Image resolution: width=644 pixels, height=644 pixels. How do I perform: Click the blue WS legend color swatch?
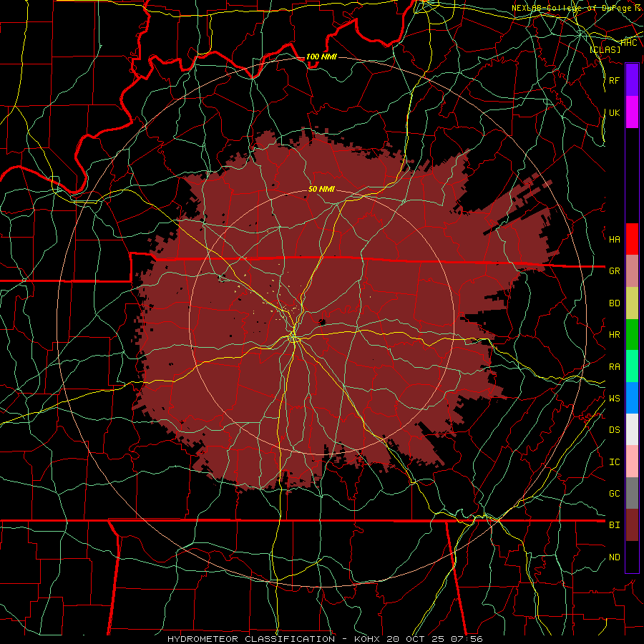point(632,398)
